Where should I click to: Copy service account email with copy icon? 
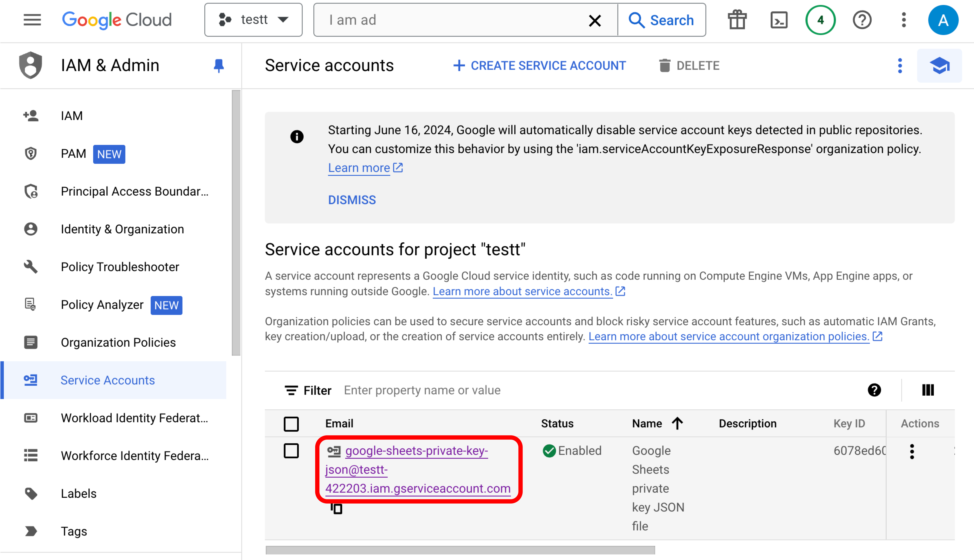(x=336, y=508)
